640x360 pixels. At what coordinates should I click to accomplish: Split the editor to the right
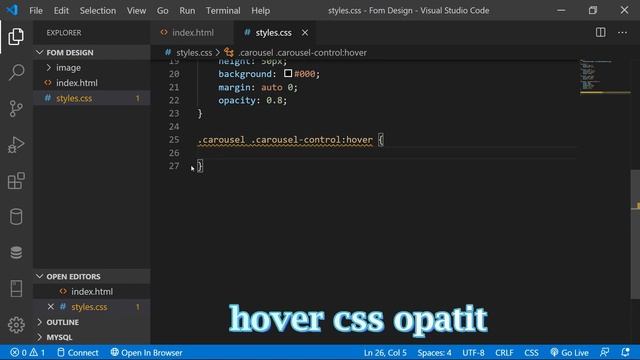[x=600, y=32]
